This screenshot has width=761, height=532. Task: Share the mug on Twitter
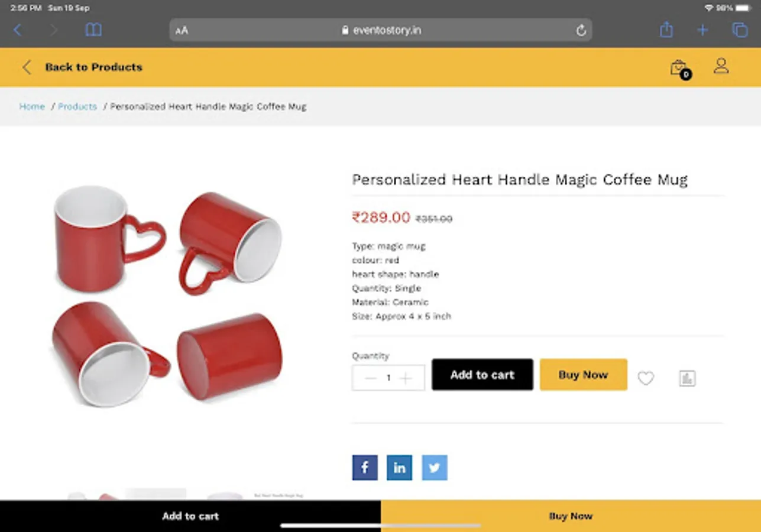434,467
